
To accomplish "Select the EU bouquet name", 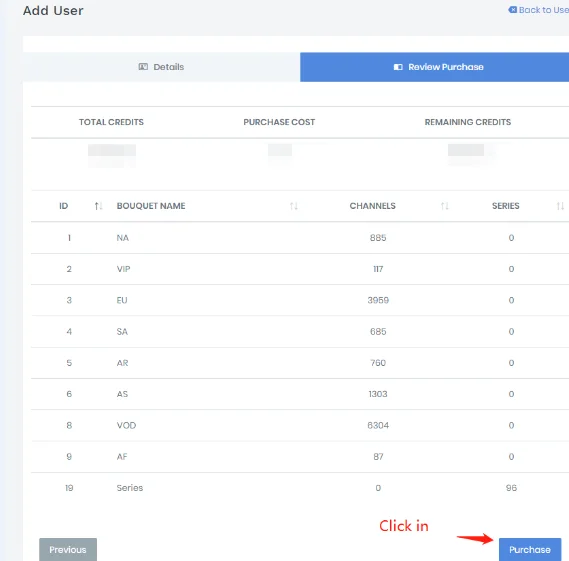I will (x=122, y=300).
